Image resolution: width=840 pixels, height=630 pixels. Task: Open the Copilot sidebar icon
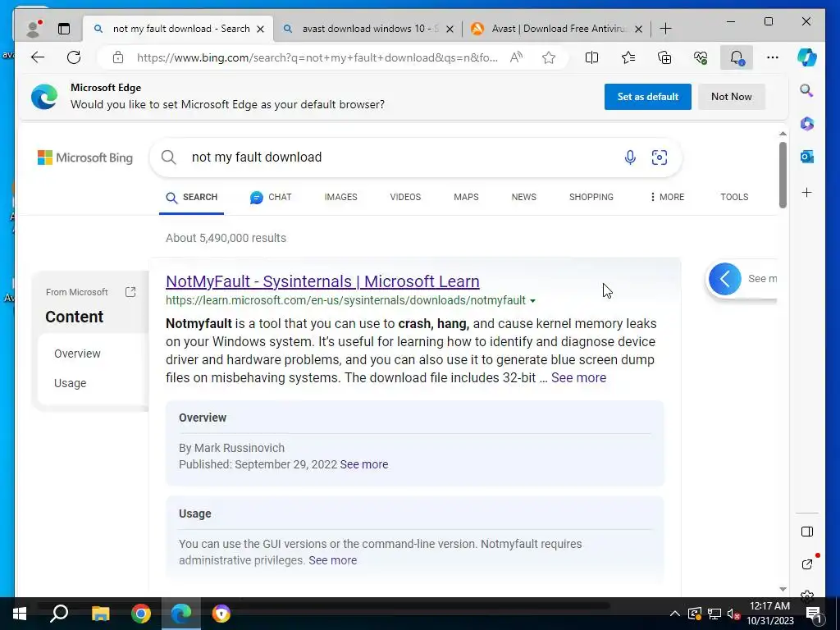tap(807, 57)
